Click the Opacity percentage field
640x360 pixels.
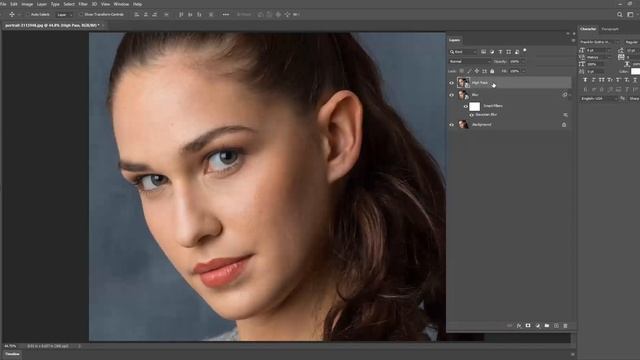coord(514,62)
